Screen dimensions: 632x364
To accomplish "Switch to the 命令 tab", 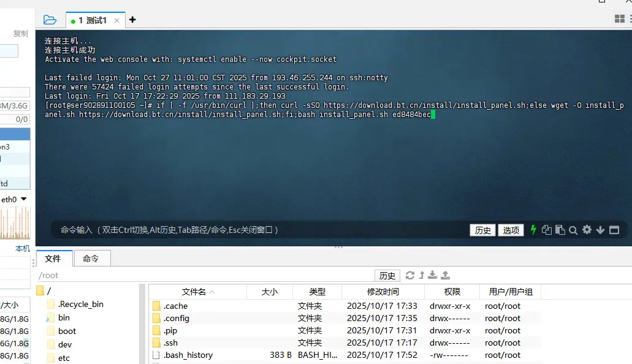I will point(92,258).
